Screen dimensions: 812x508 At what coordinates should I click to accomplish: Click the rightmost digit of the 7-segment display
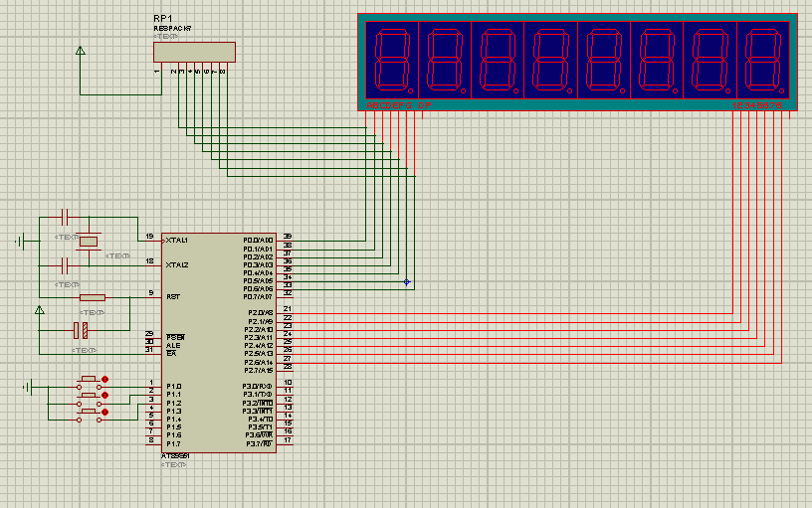click(763, 60)
